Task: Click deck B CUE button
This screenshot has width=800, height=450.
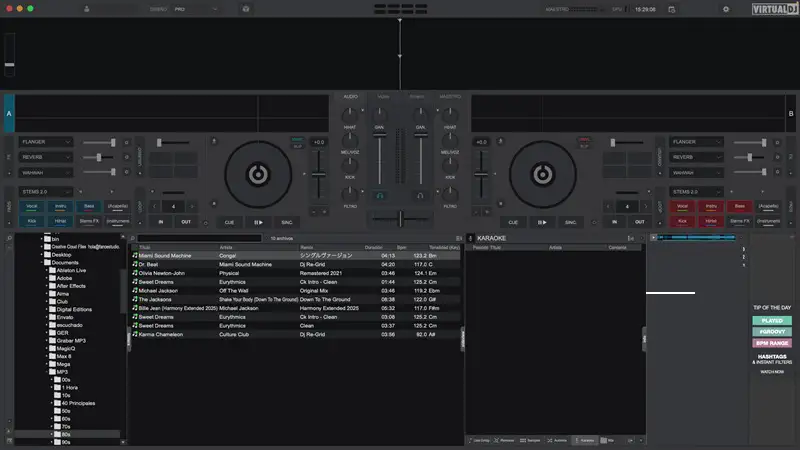Action: tap(513, 222)
